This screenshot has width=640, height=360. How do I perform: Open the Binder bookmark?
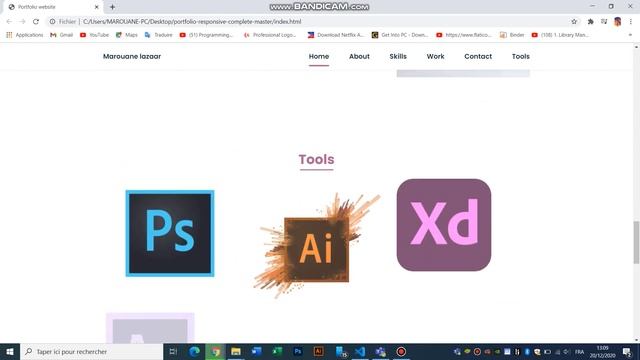[512, 35]
